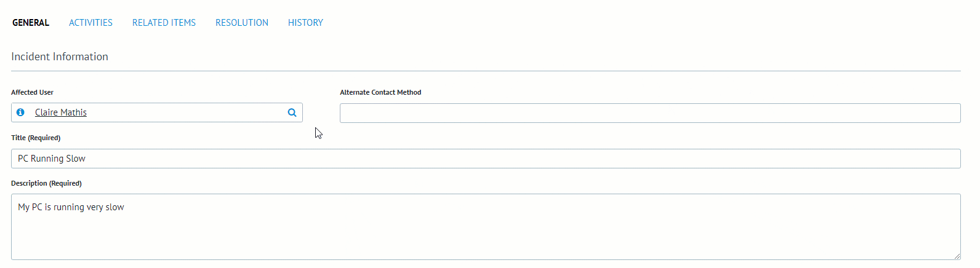Click the Title (Required) label
Viewport: 980px width, 268px height.
pyautogui.click(x=36, y=138)
